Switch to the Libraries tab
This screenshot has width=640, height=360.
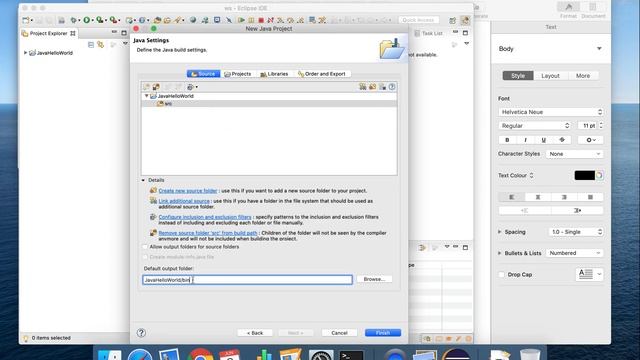point(274,74)
